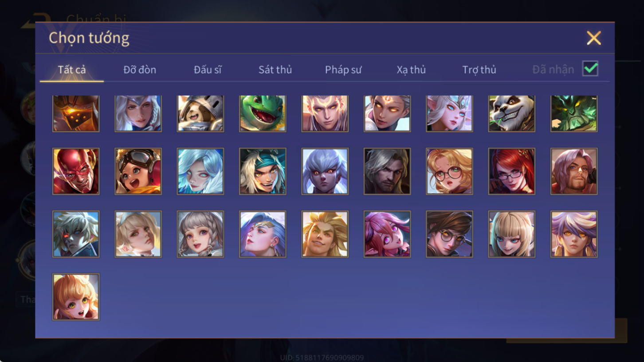
Task: Select the blonde girl with round glasses
Action: point(449,171)
